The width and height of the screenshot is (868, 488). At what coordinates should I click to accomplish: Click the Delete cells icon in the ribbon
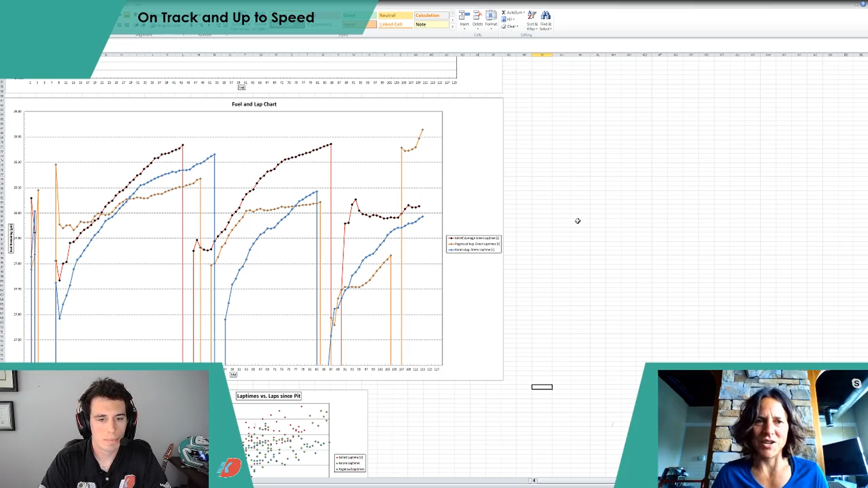(x=477, y=15)
